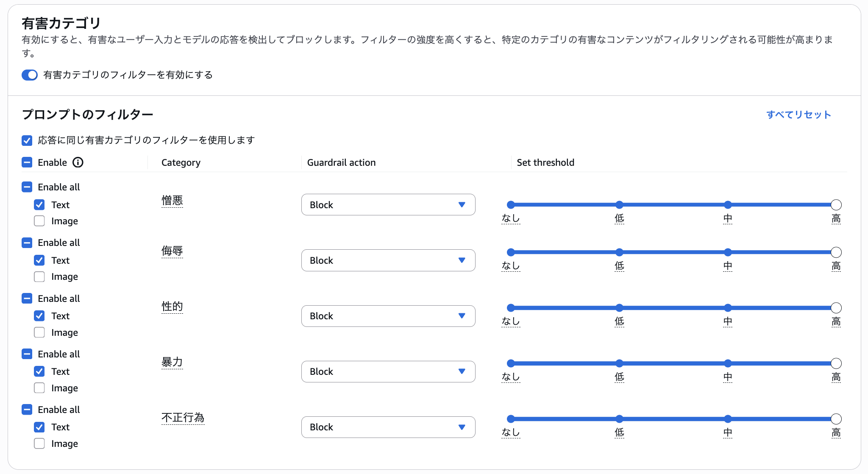
Task: Check the Image checkbox for 憎悪
Action: click(39, 221)
